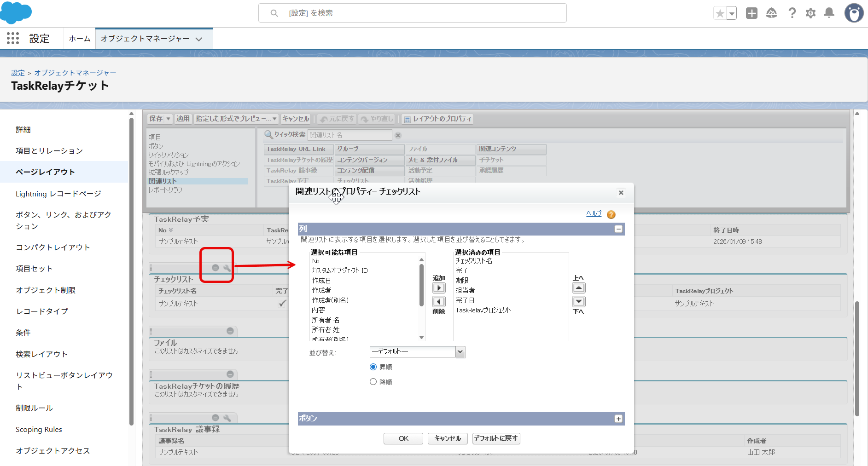Select 作成日 in available fields
The width and height of the screenshot is (868, 466).
[321, 281]
